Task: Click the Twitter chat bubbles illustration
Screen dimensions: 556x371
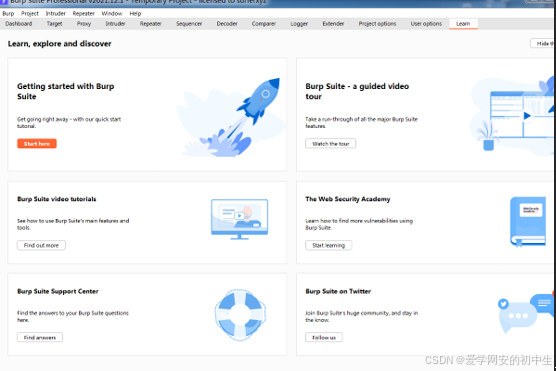Action: click(526, 313)
